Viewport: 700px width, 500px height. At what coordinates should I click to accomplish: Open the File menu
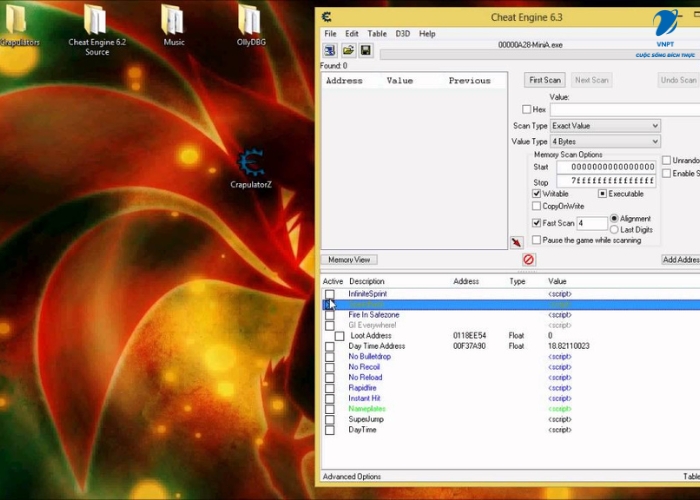pyautogui.click(x=330, y=33)
